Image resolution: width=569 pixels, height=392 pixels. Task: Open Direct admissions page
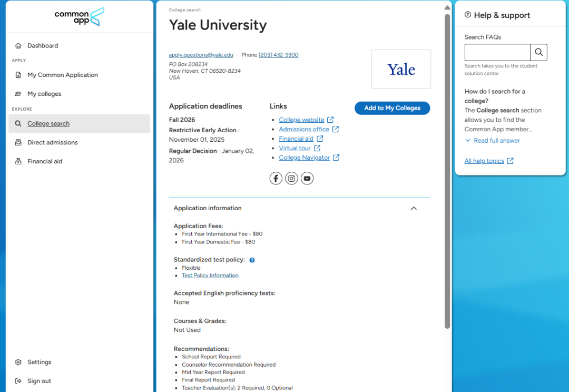pyautogui.click(x=52, y=142)
